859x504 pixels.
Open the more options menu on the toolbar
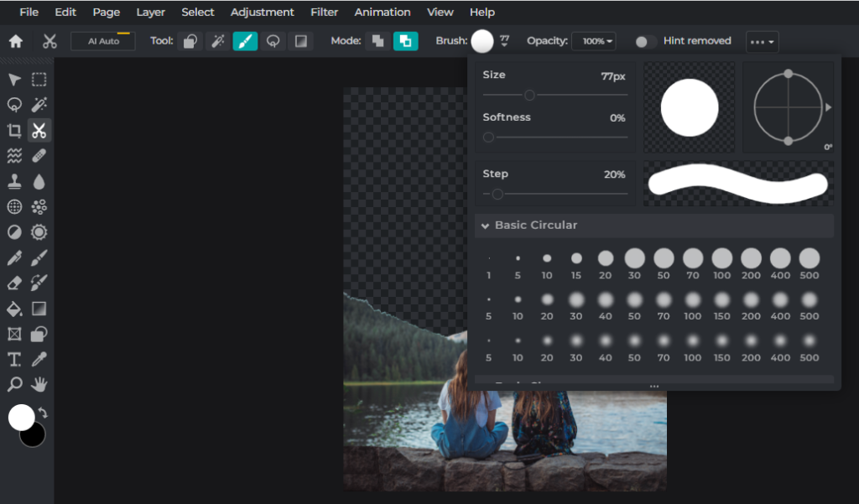pyautogui.click(x=762, y=40)
